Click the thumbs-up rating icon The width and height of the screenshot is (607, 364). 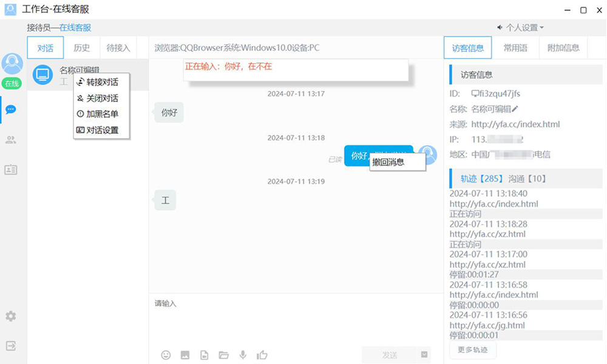pyautogui.click(x=262, y=355)
